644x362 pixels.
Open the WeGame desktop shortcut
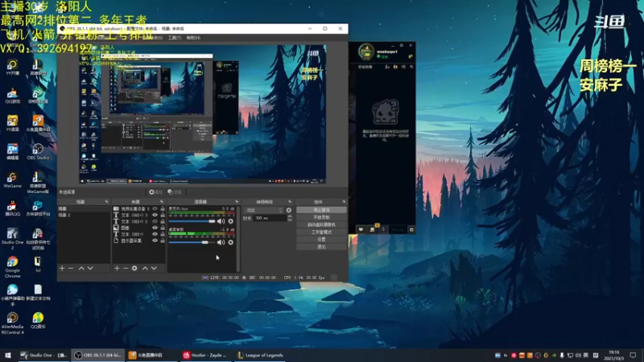(x=12, y=179)
